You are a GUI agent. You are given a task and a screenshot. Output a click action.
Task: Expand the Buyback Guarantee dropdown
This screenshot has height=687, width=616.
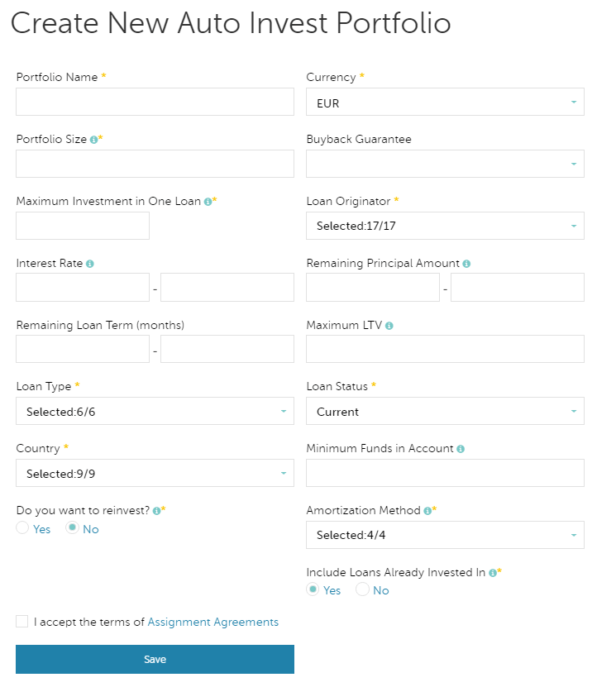click(x=445, y=164)
